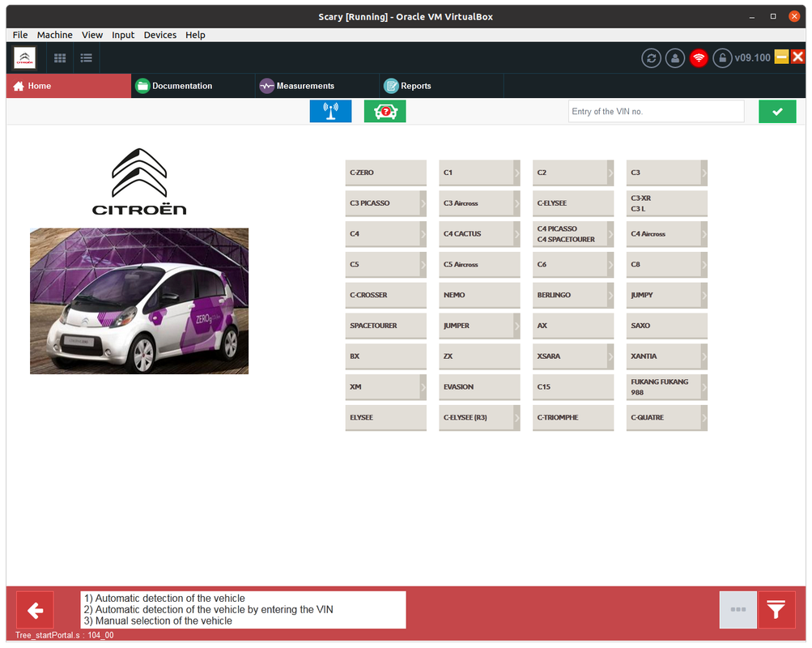Select the ZX vehicle button
Image resolution: width=812 pixels, height=648 pixels.
(x=479, y=356)
